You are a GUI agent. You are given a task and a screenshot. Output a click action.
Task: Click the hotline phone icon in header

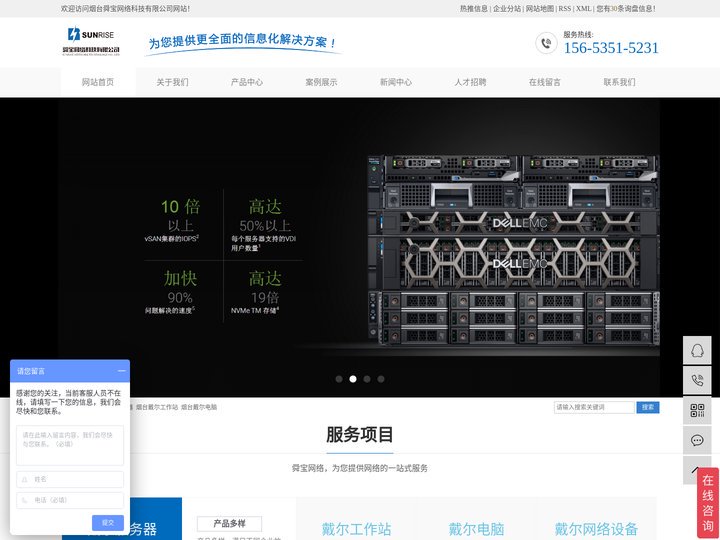(x=546, y=43)
